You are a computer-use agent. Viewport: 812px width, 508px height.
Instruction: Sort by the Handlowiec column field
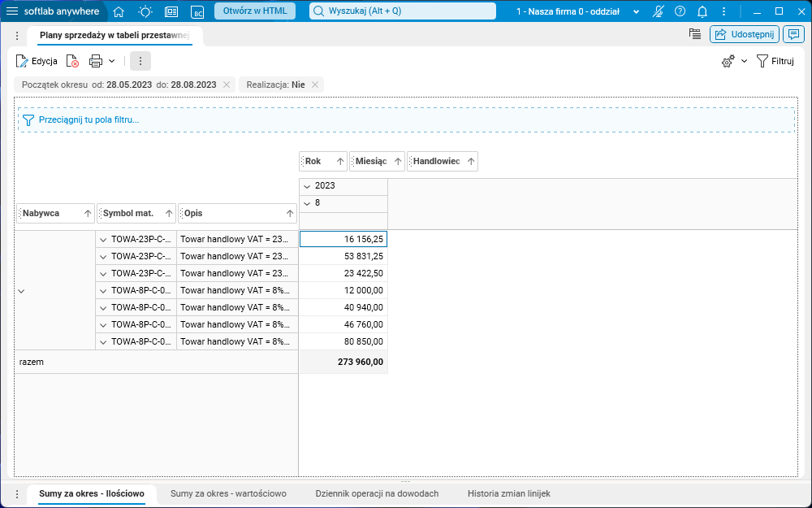click(443, 161)
